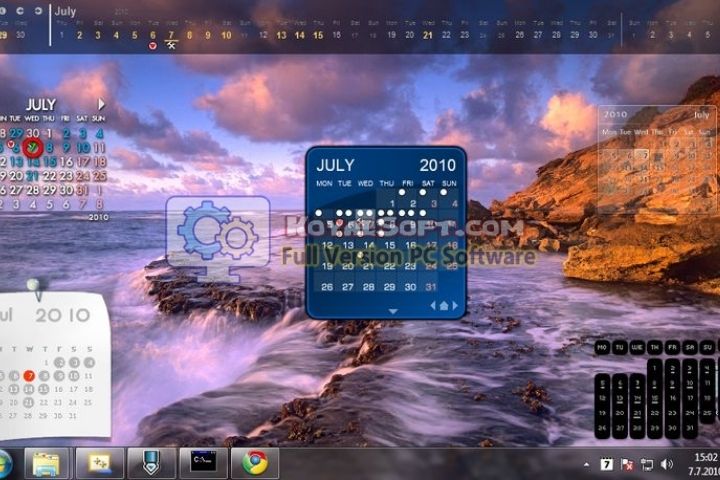The height and width of the screenshot is (480, 720).
Task: Open the blue shield taskbar icon beside Command Prompt
Action: pyautogui.click(x=151, y=464)
